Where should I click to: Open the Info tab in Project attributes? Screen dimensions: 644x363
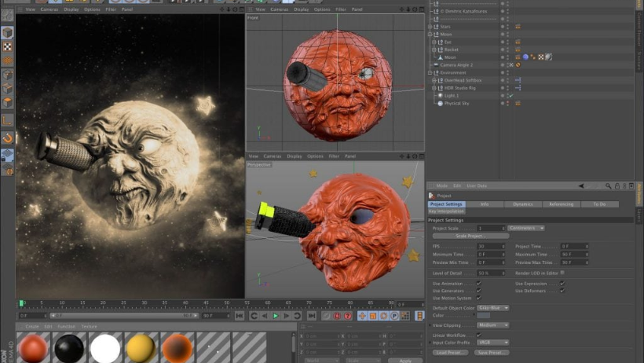(485, 204)
